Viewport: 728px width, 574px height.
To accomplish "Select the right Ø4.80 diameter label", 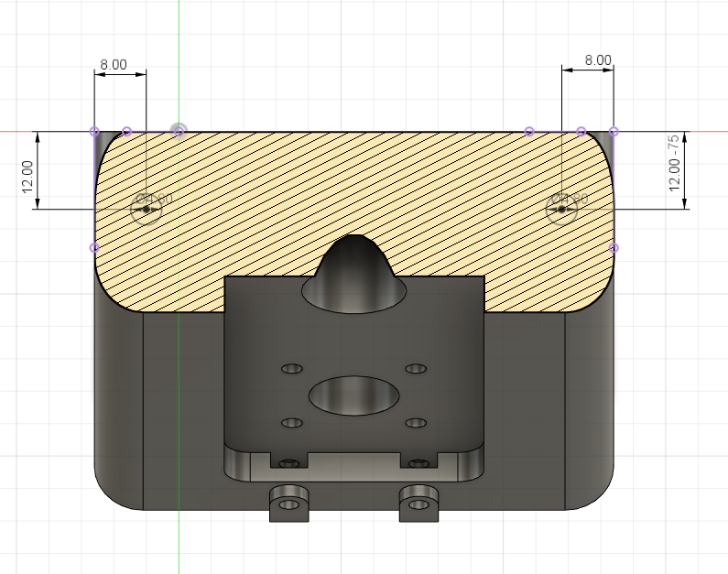I will click(570, 199).
